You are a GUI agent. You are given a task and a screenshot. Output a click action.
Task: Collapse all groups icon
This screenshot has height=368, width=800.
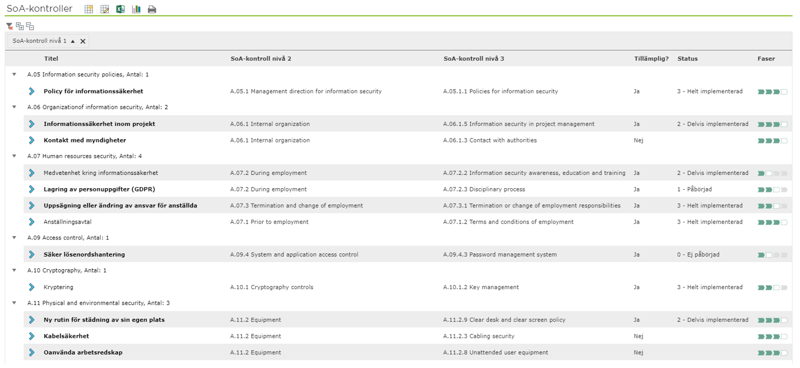click(30, 26)
